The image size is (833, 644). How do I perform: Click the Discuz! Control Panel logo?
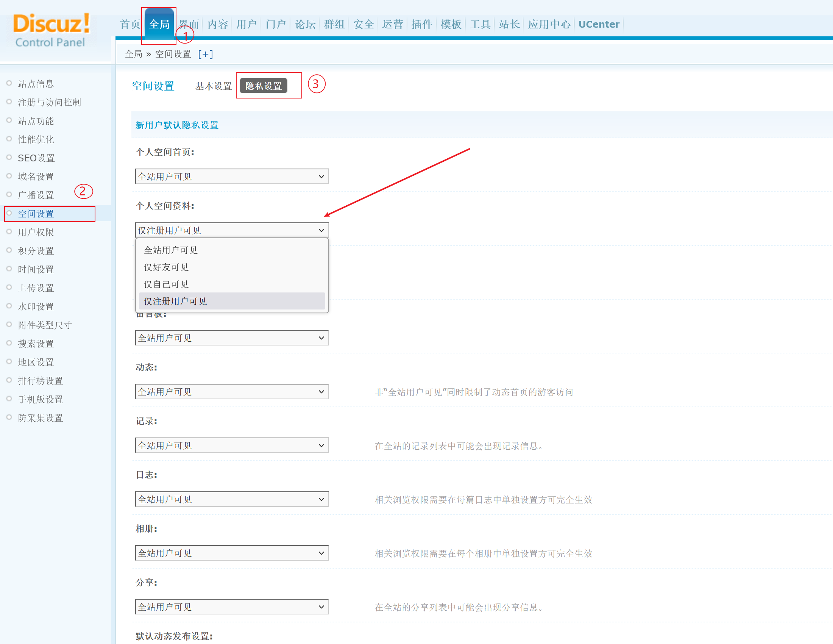click(x=51, y=31)
